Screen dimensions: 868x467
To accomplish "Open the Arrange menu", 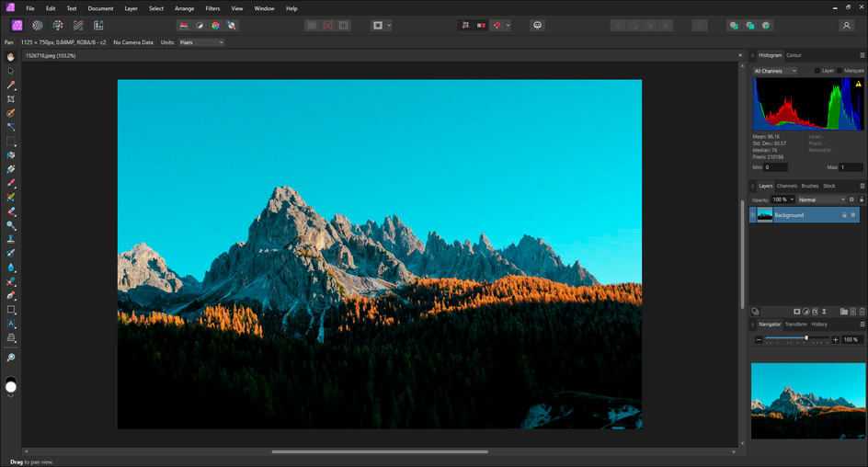I will pyautogui.click(x=184, y=8).
